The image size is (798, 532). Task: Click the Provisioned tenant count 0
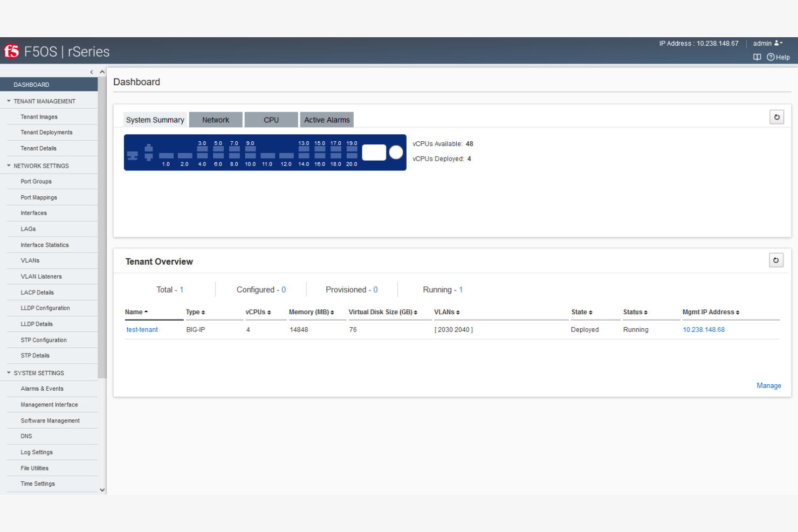click(x=375, y=289)
